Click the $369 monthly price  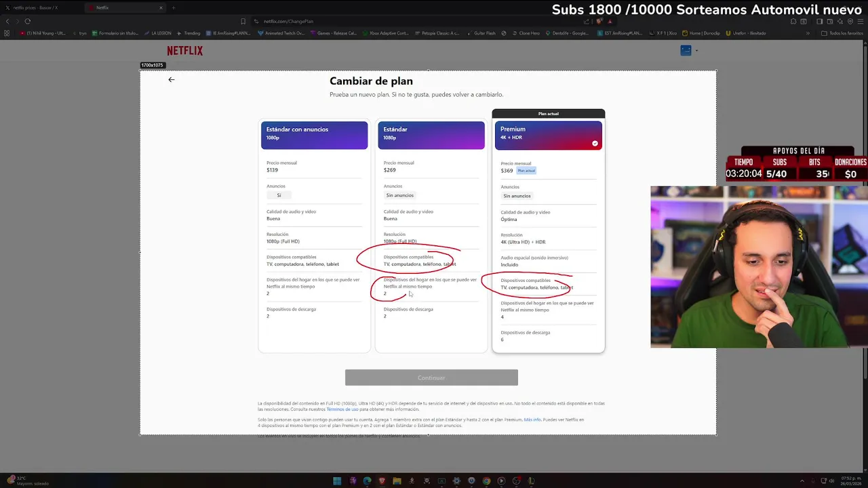coord(507,171)
